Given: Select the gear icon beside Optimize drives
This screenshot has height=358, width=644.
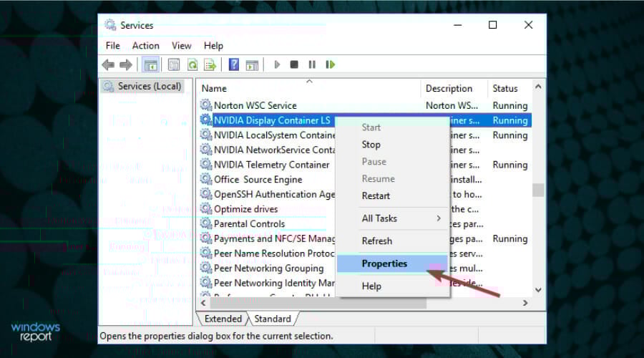Looking at the screenshot, I should (x=206, y=209).
